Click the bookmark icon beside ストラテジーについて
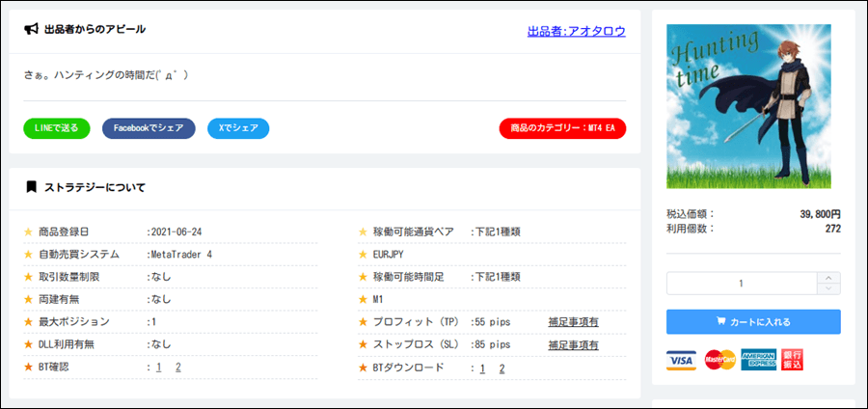Viewport: 868px width, 409px height. [x=31, y=186]
